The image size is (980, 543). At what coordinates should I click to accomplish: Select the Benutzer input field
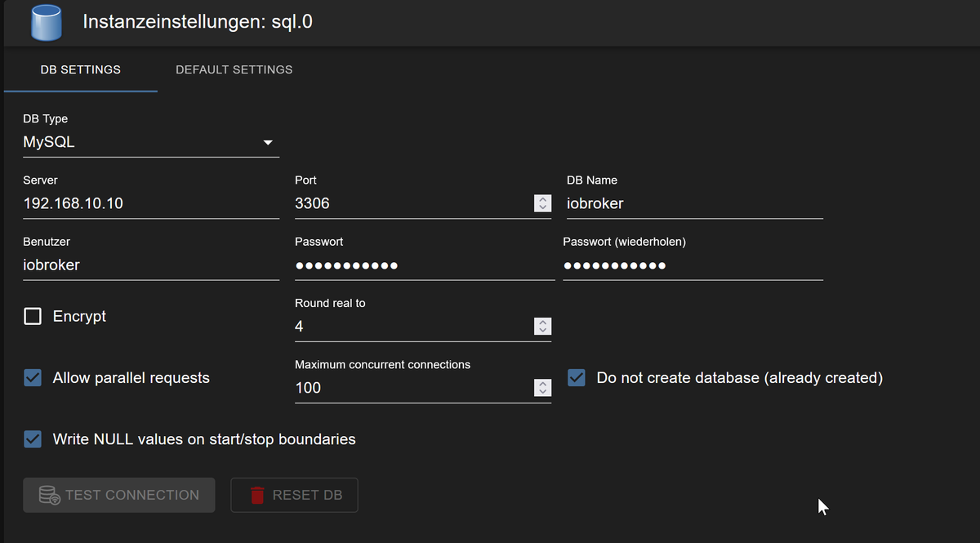(151, 265)
